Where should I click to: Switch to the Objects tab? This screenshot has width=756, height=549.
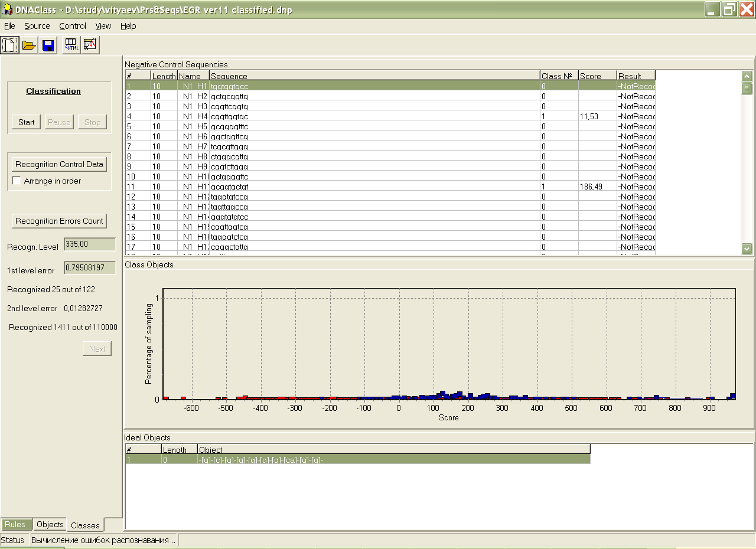50,524
